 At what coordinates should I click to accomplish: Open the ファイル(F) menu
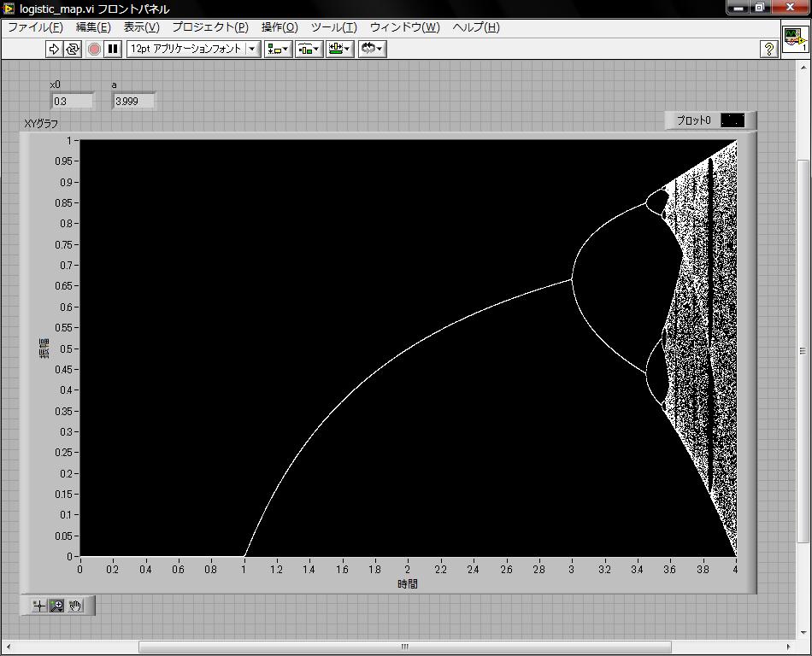[35, 27]
